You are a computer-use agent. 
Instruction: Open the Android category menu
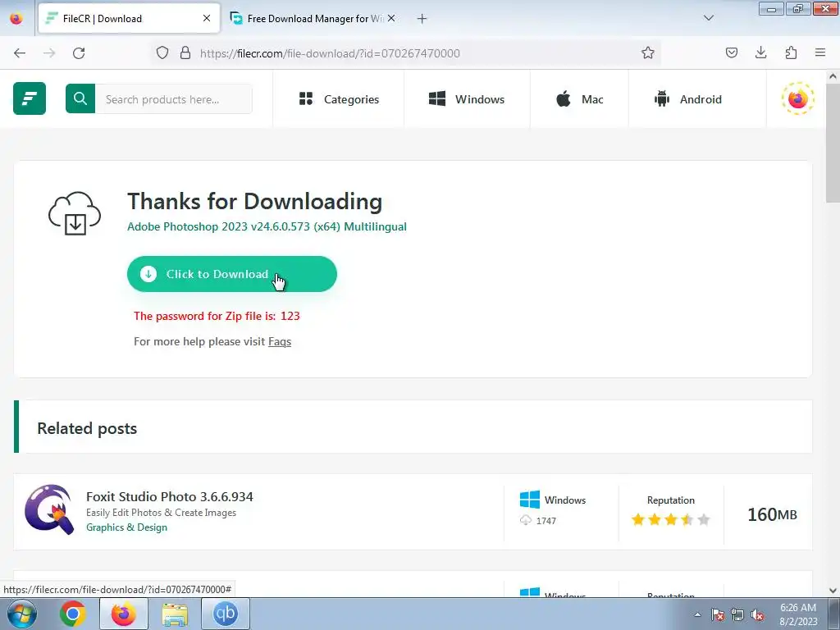tap(688, 99)
